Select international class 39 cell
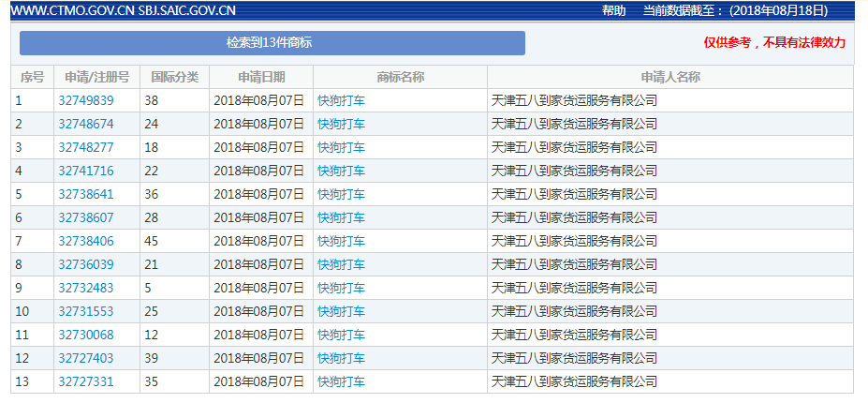 [x=174, y=359]
